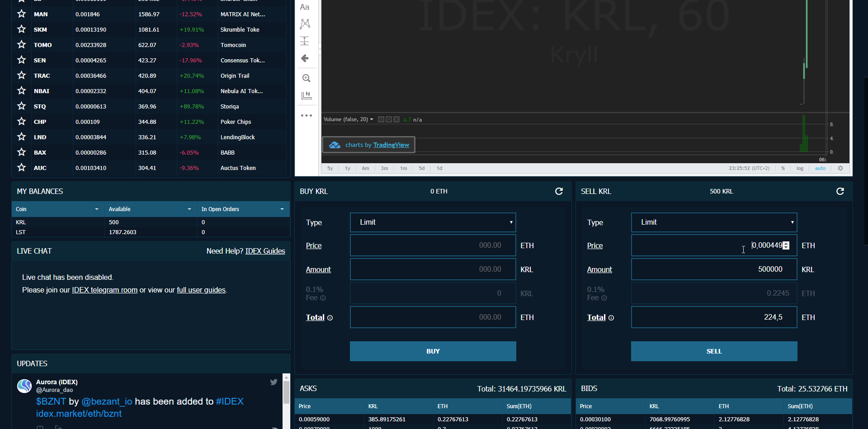Screen dimensions: 868x429
Task: Set chart range to 3m
Action: (x=384, y=168)
